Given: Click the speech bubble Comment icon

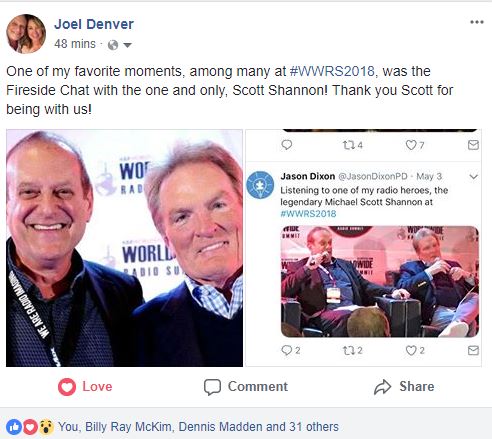Looking at the screenshot, I should click(212, 387).
